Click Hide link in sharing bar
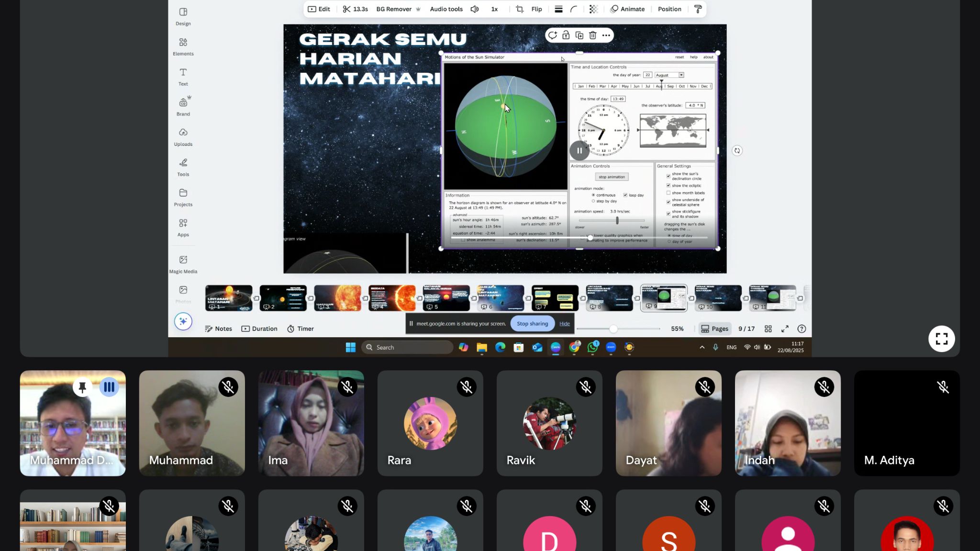 click(x=565, y=324)
